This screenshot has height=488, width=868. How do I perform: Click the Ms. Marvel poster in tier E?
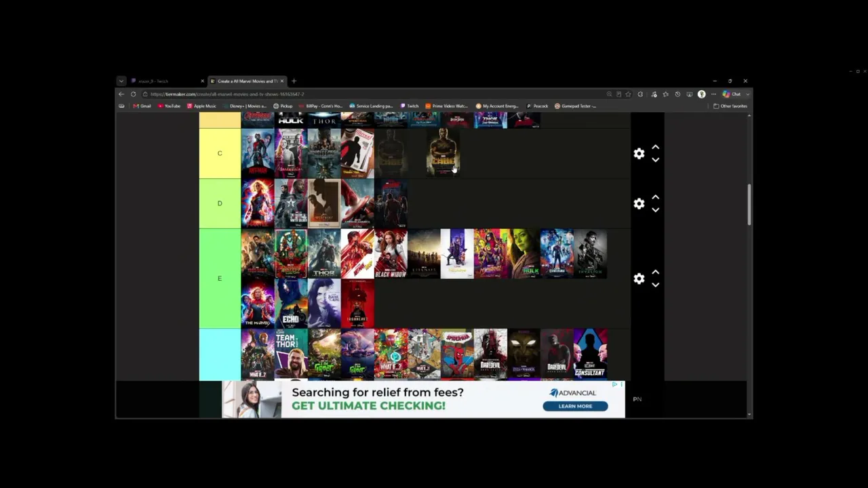point(490,253)
